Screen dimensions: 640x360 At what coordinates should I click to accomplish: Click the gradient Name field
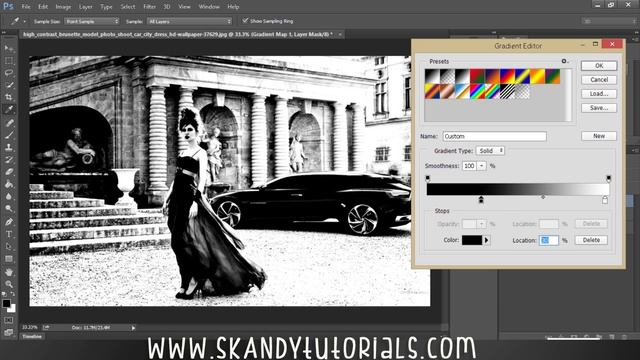494,136
